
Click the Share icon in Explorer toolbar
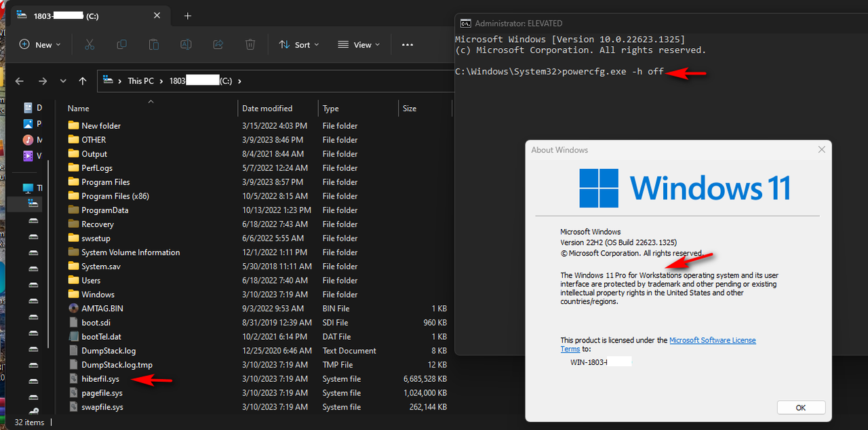point(218,45)
